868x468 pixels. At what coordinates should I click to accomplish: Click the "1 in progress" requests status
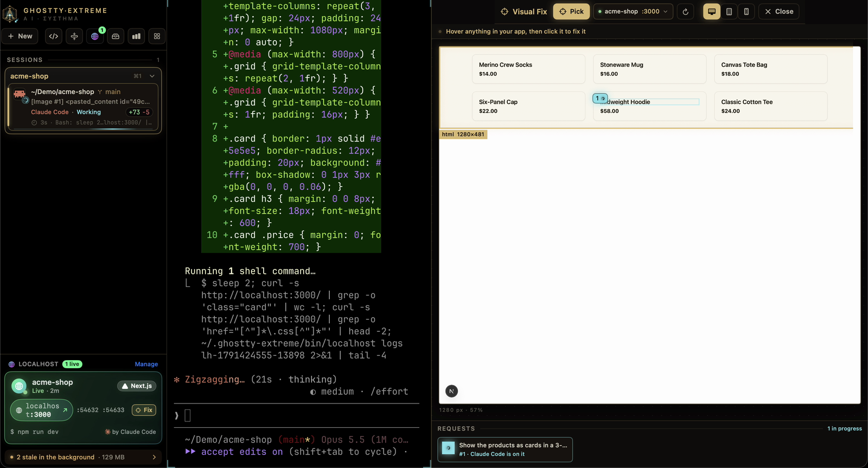(x=845, y=428)
